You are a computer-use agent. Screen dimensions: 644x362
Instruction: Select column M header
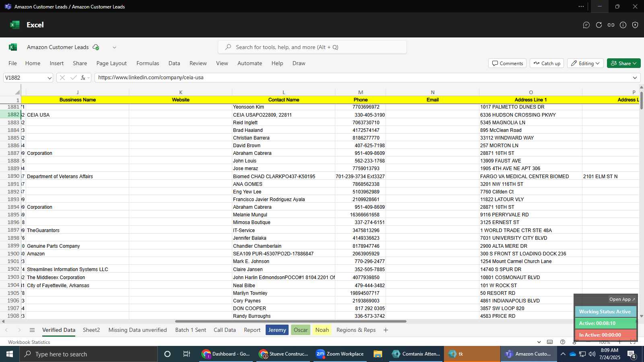(360, 92)
